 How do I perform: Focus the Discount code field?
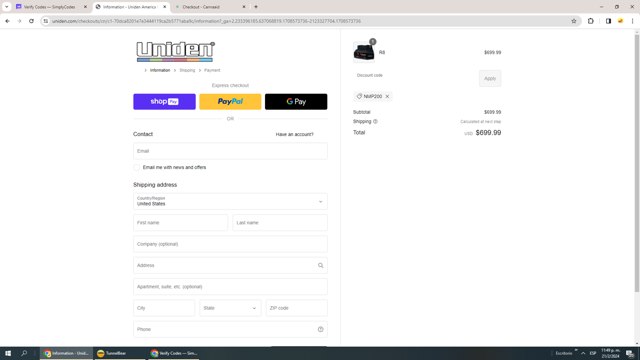tap(413, 78)
